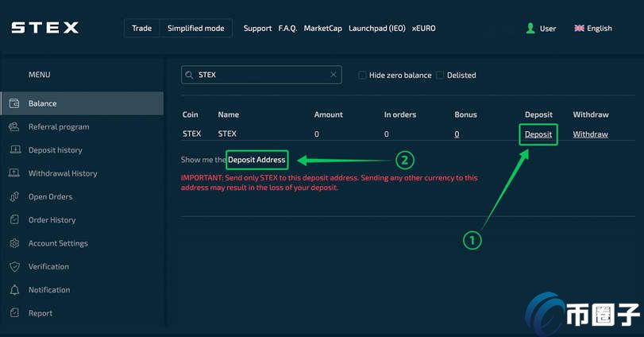The height and width of the screenshot is (337, 644).
Task: Click the Deposit Address link
Action: pos(256,160)
